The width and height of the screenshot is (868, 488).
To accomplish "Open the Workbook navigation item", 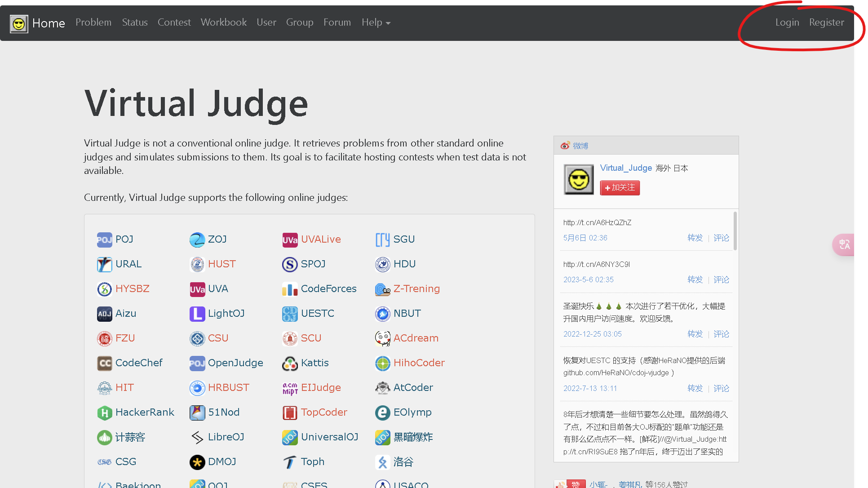I will (223, 22).
